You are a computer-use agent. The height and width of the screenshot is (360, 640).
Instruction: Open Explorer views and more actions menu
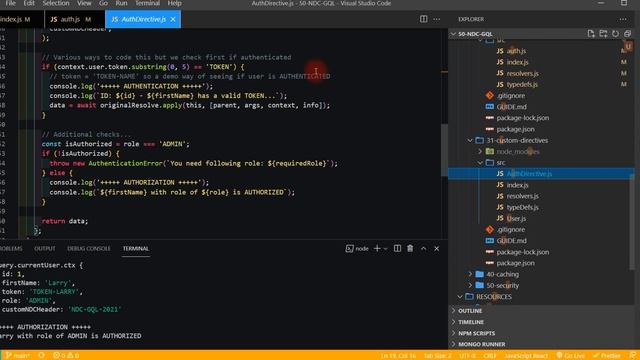point(623,19)
